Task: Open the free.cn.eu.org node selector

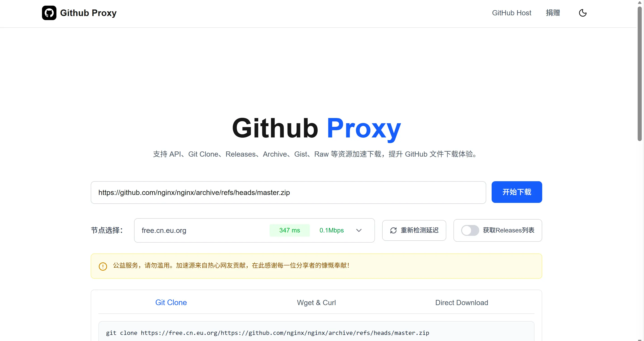Action: (254, 230)
